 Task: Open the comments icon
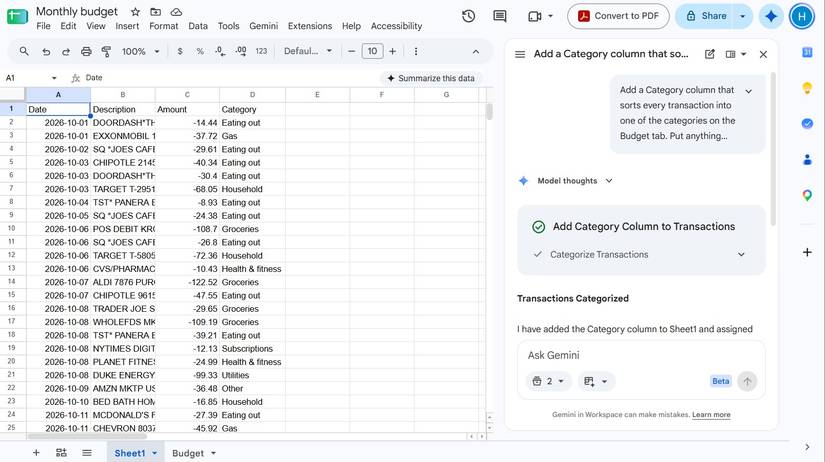[500, 16]
